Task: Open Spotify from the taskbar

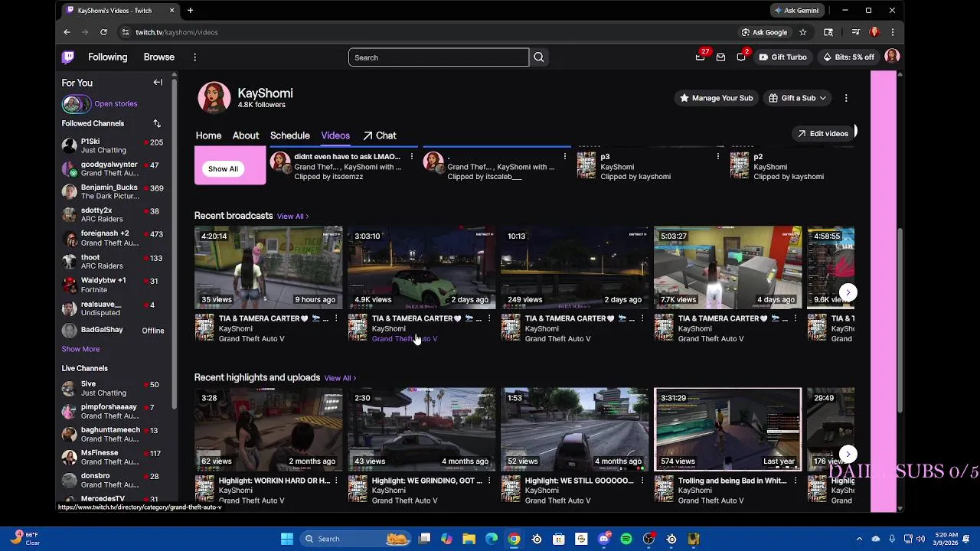Action: (x=626, y=539)
